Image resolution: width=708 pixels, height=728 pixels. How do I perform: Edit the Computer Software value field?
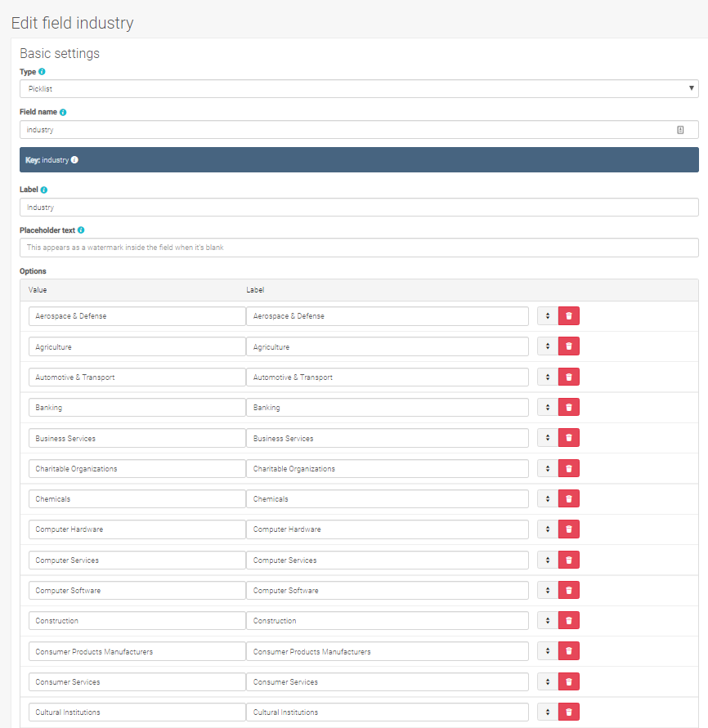click(x=137, y=591)
